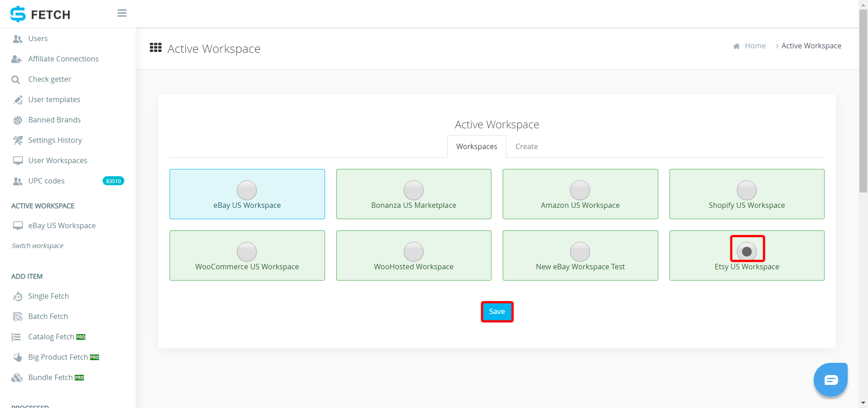This screenshot has height=408, width=868.
Task: Click the Bonanza US Marketplace label text
Action: click(414, 205)
